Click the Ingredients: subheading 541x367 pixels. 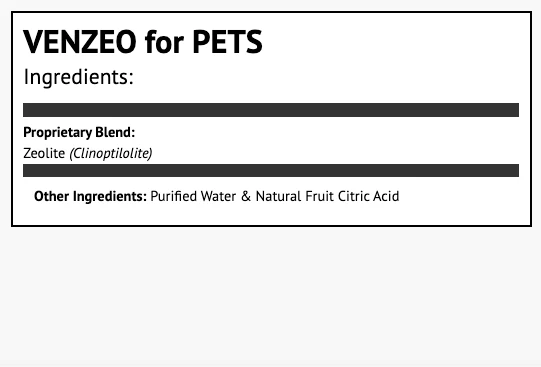coord(79,77)
